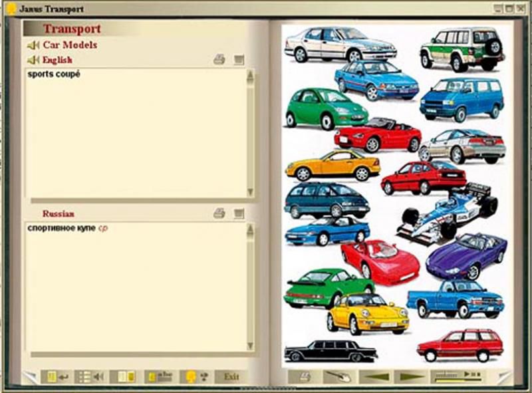Click the light bulb hint icon
Viewport: 532px width, 393px height.
point(194,376)
